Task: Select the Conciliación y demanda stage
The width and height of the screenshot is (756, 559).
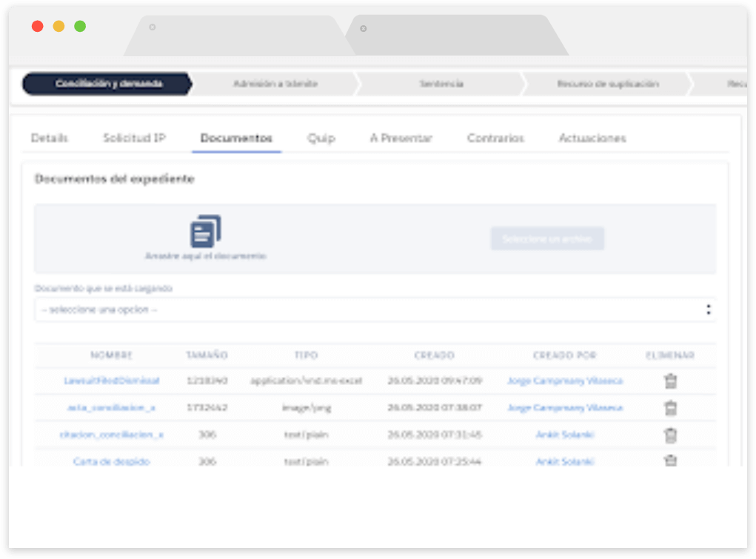Action: [108, 84]
